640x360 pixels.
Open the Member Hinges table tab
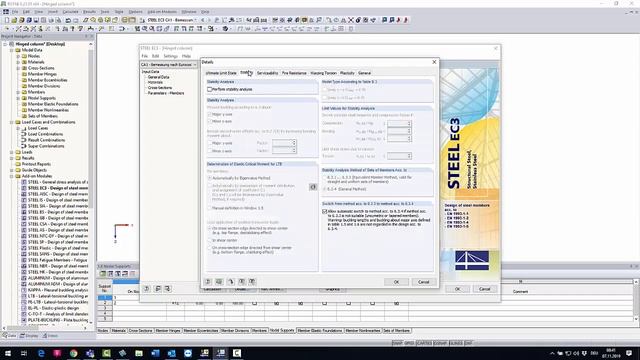point(168,331)
